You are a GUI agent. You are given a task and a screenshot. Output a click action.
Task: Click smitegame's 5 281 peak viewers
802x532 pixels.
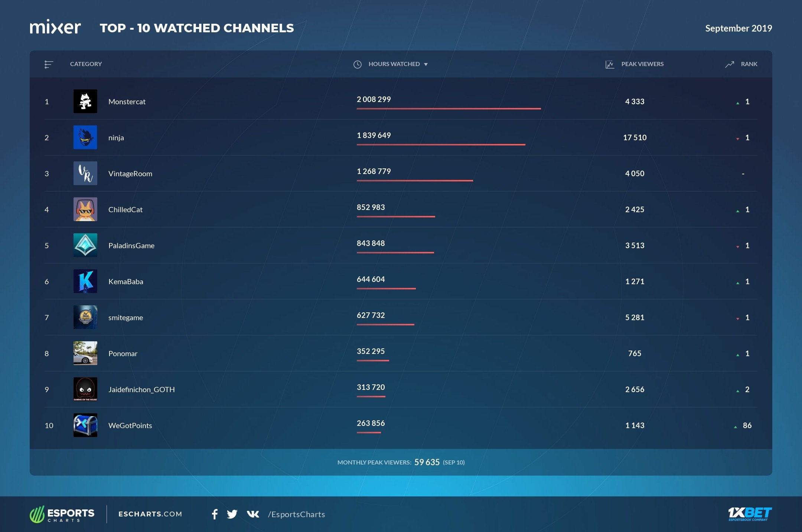point(635,318)
